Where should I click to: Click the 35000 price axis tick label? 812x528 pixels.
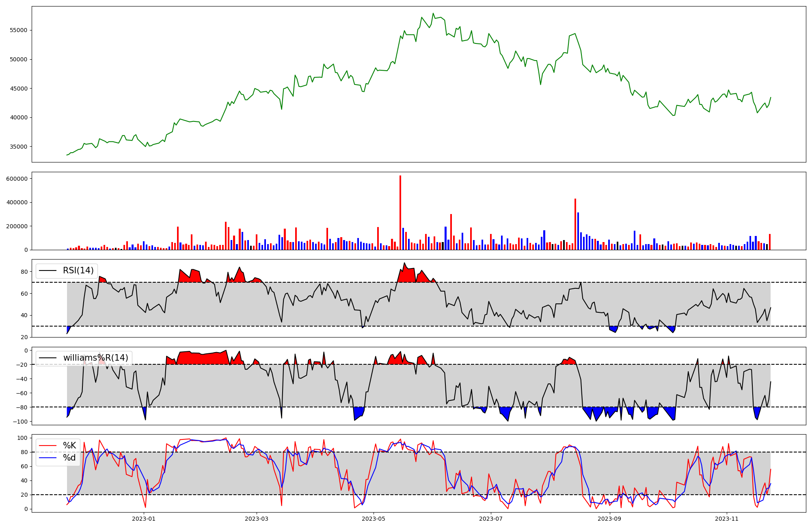(18, 147)
